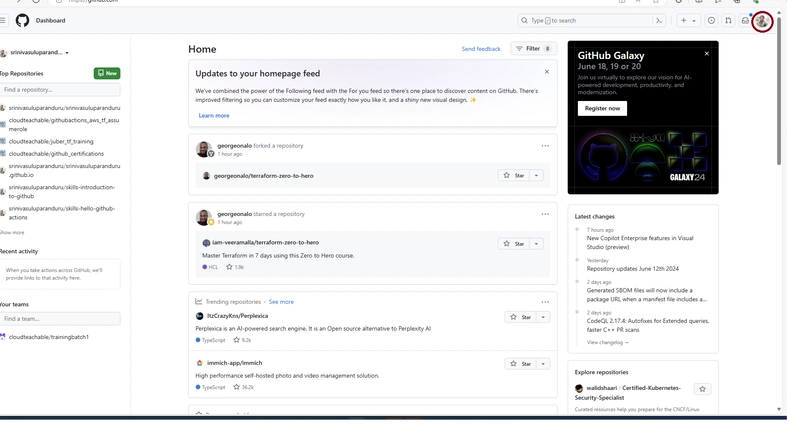The height and width of the screenshot is (426, 800).
Task: Click the Register now button
Action: (x=603, y=108)
